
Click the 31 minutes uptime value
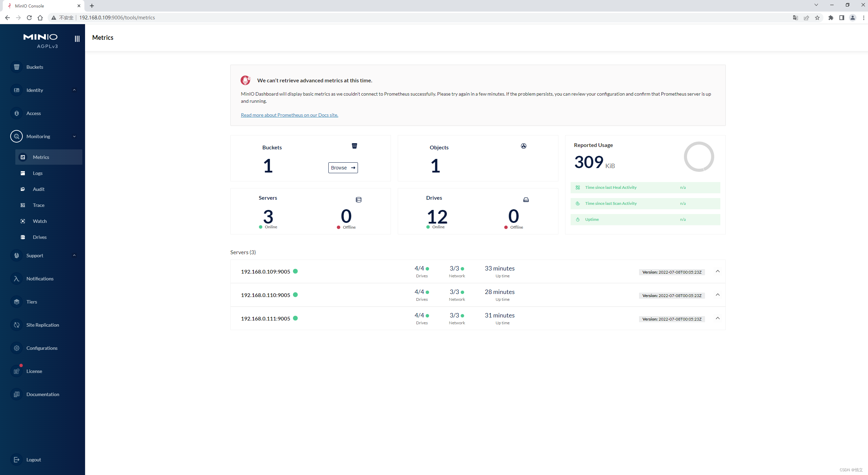click(x=499, y=315)
